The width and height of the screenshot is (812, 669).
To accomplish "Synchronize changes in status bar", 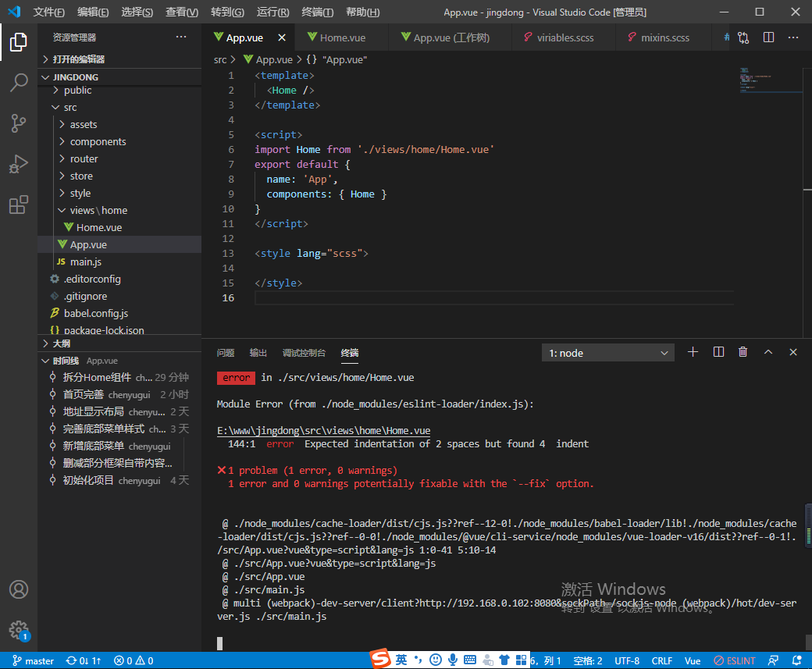I will [84, 660].
